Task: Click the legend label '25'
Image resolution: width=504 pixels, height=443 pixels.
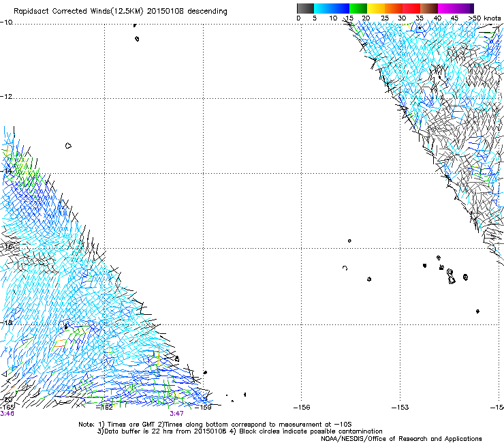Action: tap(385, 18)
